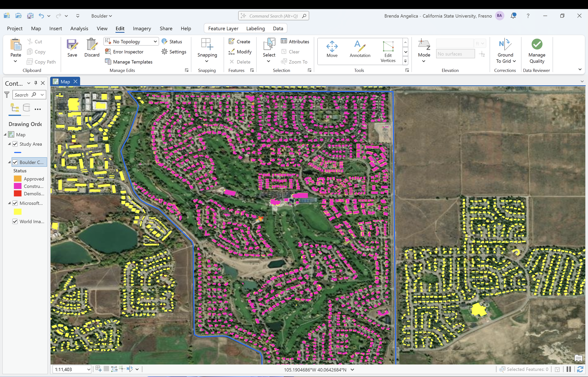
Task: Click the Approved orange color swatch
Action: 18,179
